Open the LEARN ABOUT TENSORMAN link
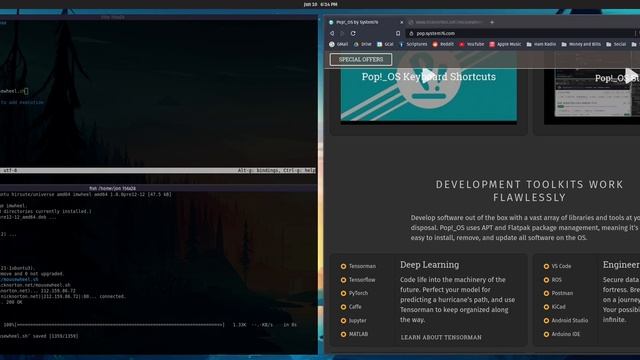 441,338
